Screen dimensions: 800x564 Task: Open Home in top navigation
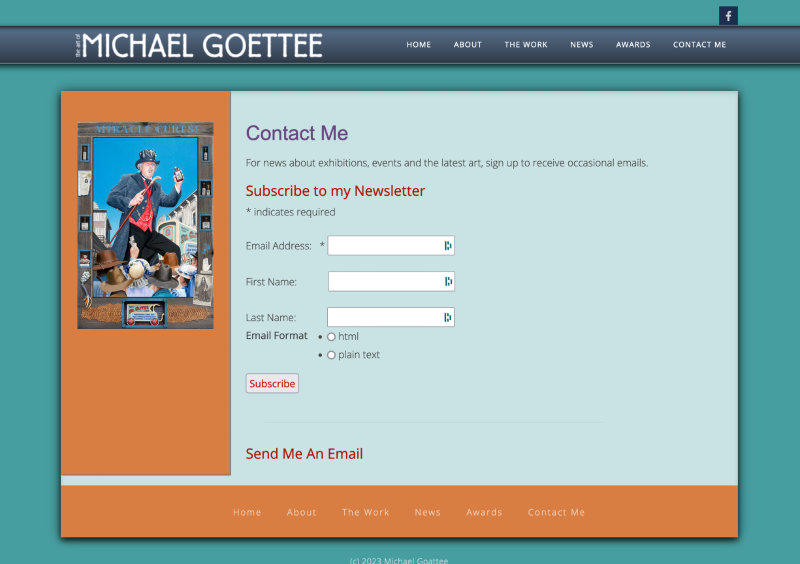(419, 45)
